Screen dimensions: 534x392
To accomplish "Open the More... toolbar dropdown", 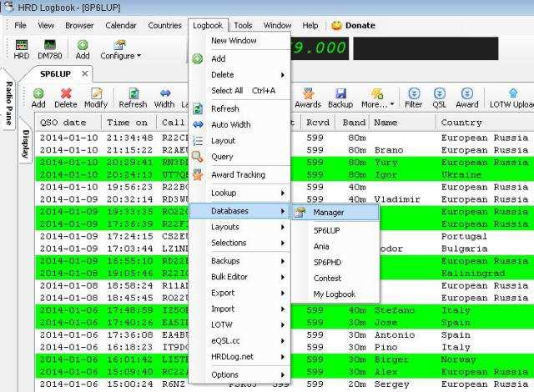I will click(x=377, y=98).
